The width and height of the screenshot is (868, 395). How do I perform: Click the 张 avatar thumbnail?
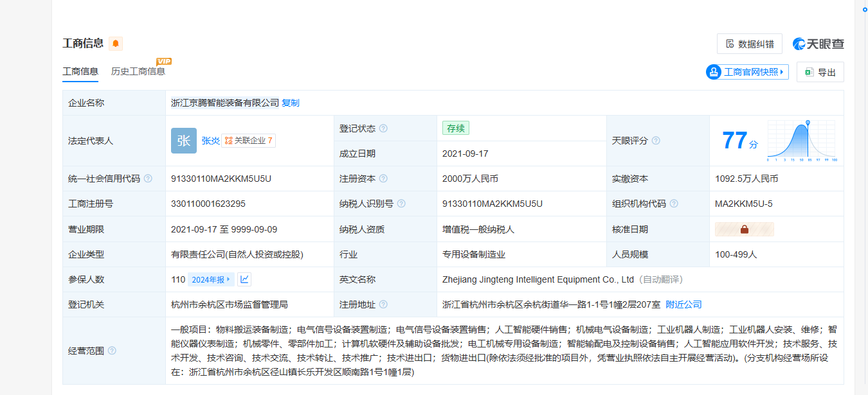184,141
